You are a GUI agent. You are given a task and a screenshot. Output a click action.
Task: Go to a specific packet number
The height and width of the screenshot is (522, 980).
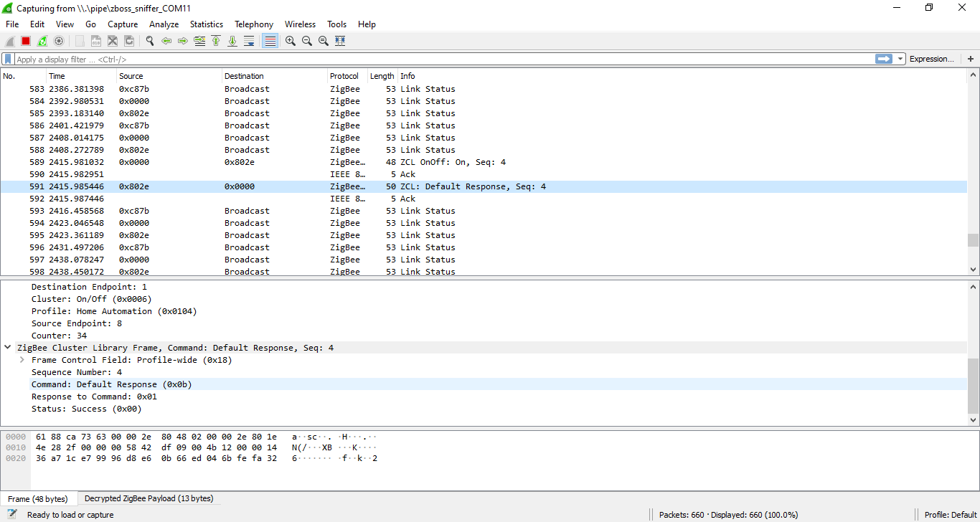199,41
